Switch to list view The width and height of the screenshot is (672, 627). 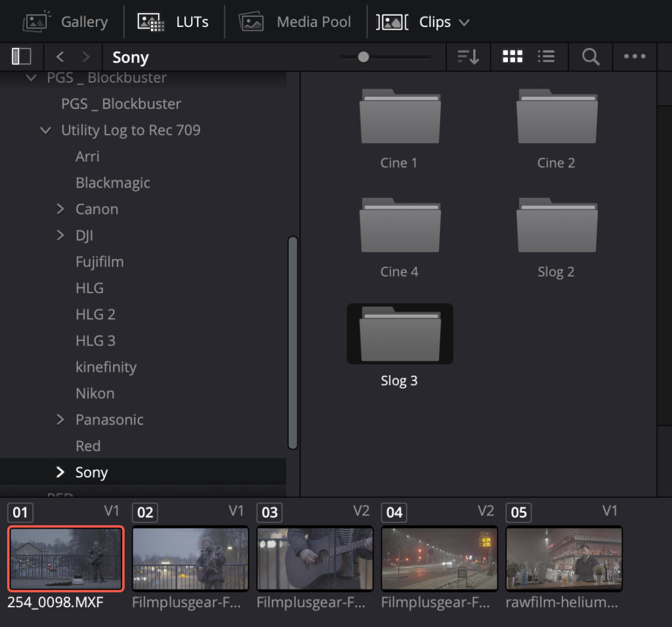click(x=546, y=57)
